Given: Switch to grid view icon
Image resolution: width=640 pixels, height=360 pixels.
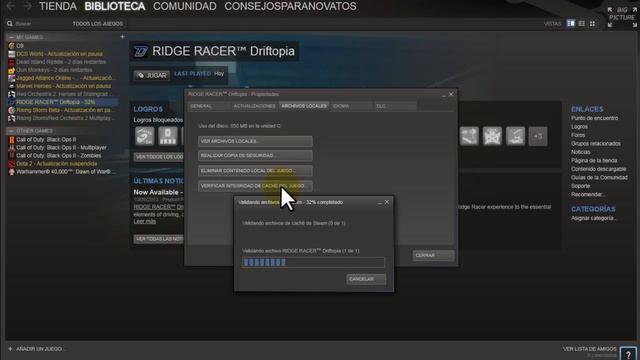Looking at the screenshot, I should coord(592,24).
